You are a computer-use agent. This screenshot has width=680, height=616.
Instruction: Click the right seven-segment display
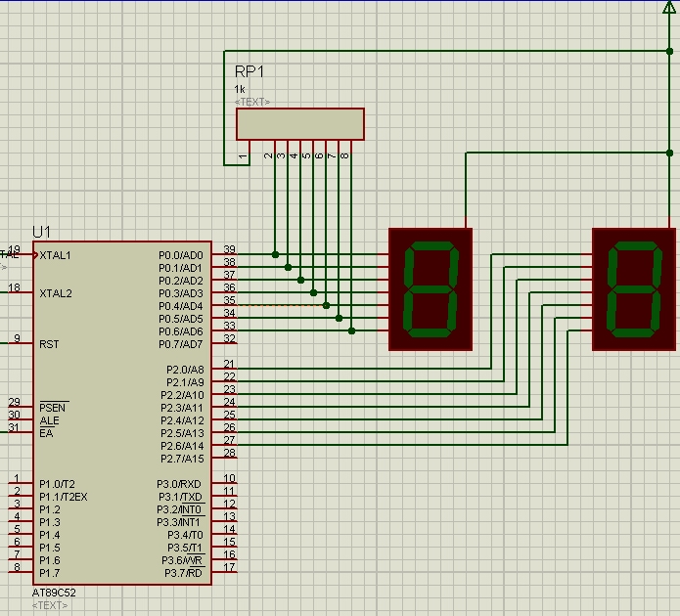pos(633,288)
